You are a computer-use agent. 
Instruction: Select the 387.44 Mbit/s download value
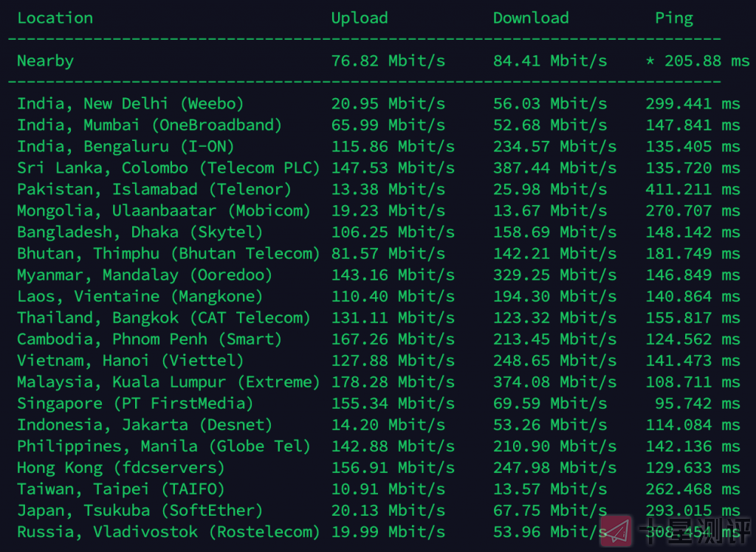tap(554, 168)
